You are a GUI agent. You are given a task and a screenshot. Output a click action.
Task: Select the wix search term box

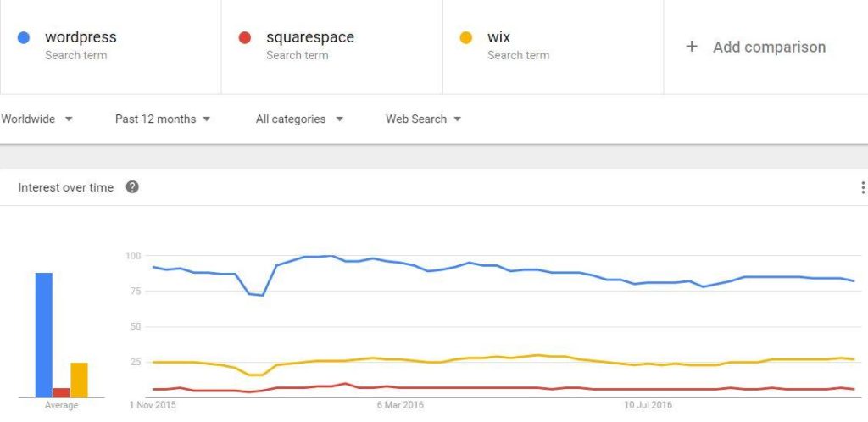tap(553, 47)
